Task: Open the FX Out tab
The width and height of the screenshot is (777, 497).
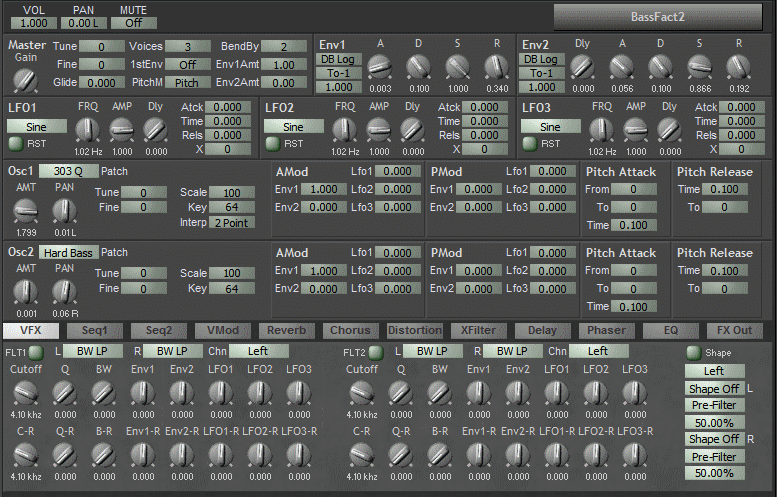Action: [x=734, y=331]
